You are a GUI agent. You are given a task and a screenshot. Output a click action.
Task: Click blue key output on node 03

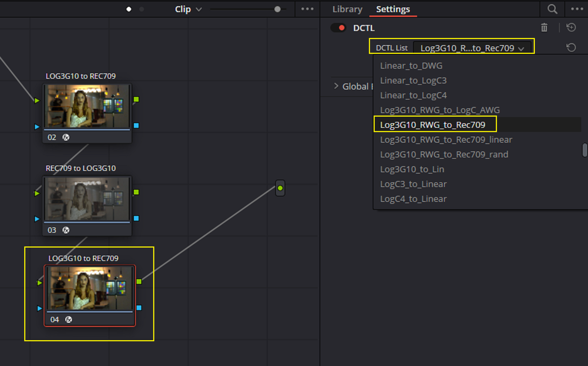[x=136, y=218]
